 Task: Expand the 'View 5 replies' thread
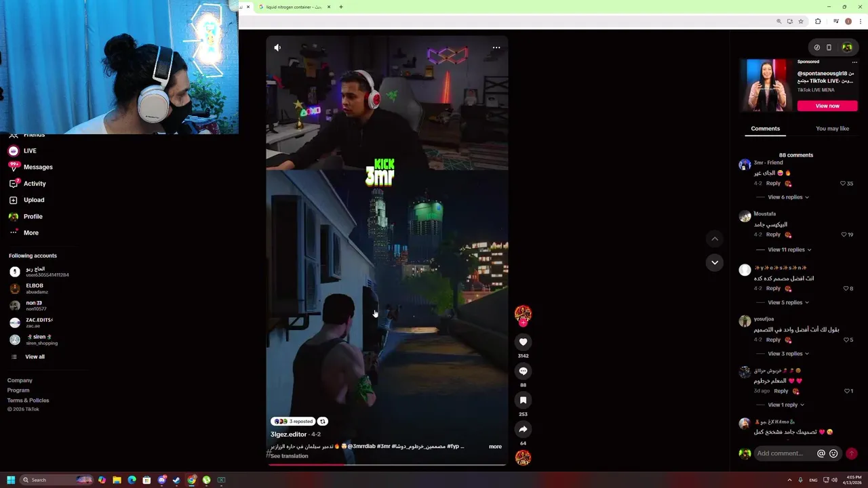788,302
